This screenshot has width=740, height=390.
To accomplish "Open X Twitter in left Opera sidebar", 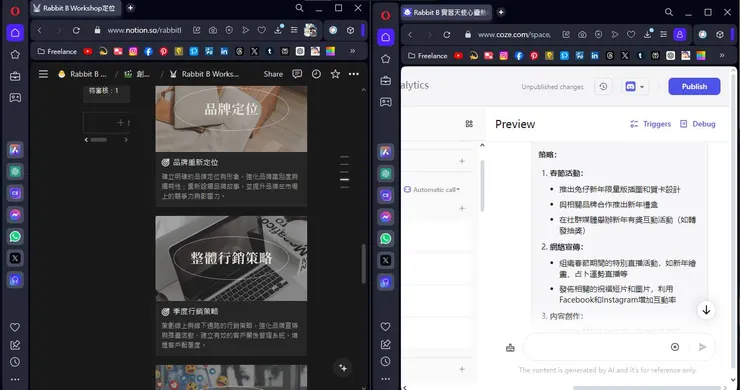I will click(x=15, y=258).
